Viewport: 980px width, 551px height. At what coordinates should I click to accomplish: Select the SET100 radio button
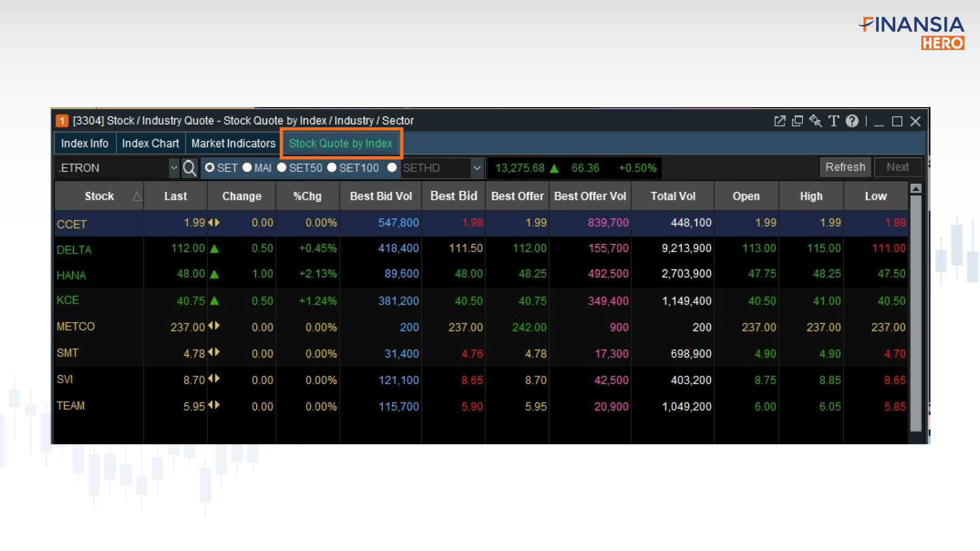(x=332, y=167)
